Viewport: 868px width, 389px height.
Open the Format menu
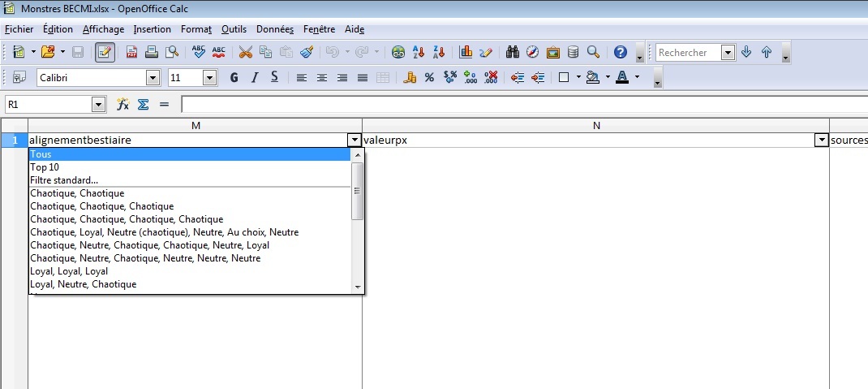pos(196,29)
